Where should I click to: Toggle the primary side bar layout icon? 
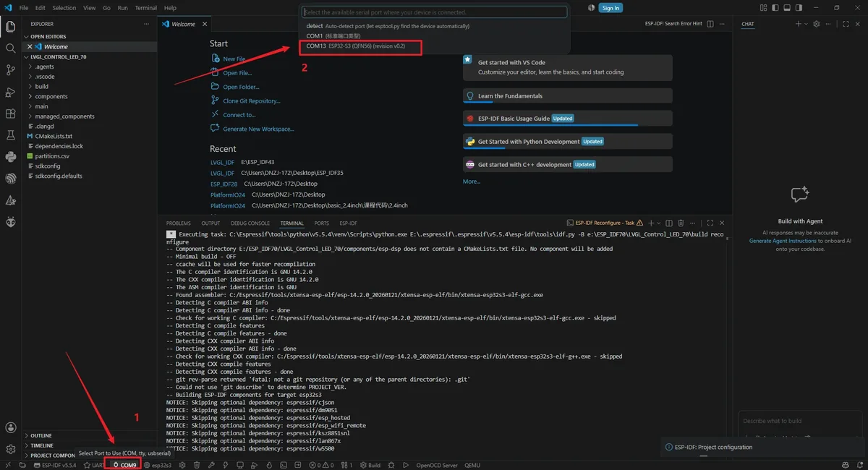point(775,8)
